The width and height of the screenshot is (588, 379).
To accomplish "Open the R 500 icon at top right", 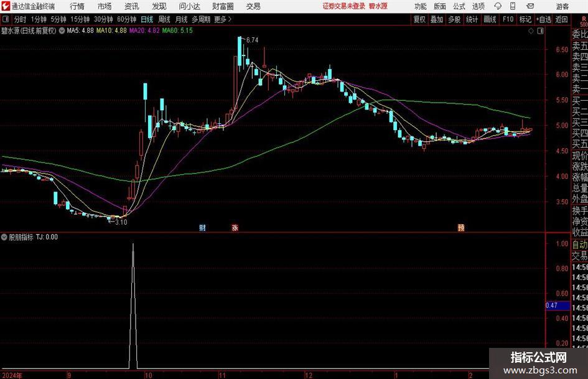I will (584, 21).
